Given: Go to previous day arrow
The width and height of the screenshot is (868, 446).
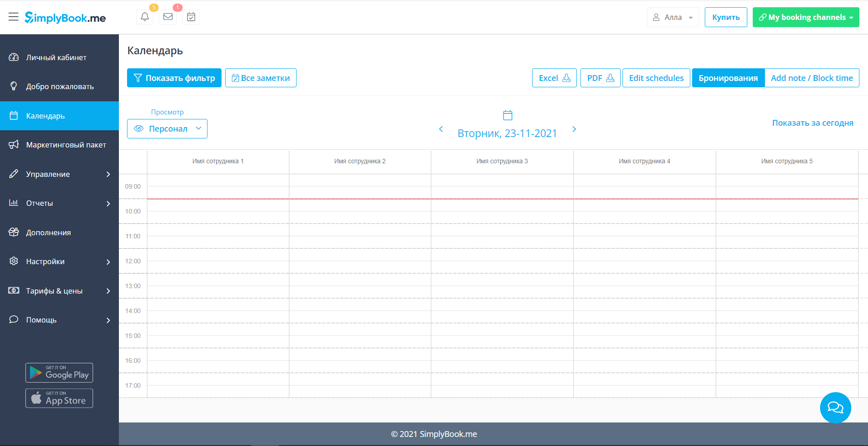Looking at the screenshot, I should coord(441,129).
